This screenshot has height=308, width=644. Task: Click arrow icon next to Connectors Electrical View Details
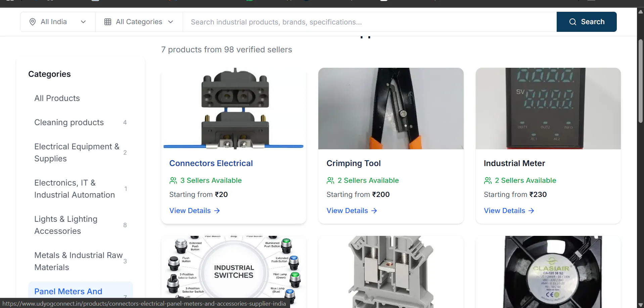(x=217, y=211)
